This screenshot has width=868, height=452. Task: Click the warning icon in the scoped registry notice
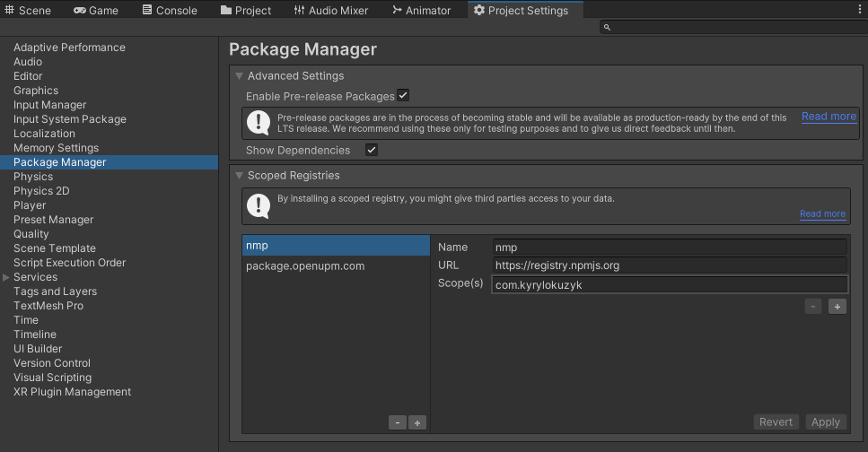point(259,205)
